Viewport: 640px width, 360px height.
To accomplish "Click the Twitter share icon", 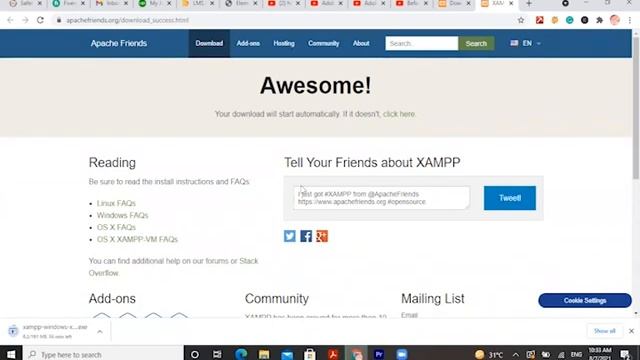I will click(x=290, y=236).
